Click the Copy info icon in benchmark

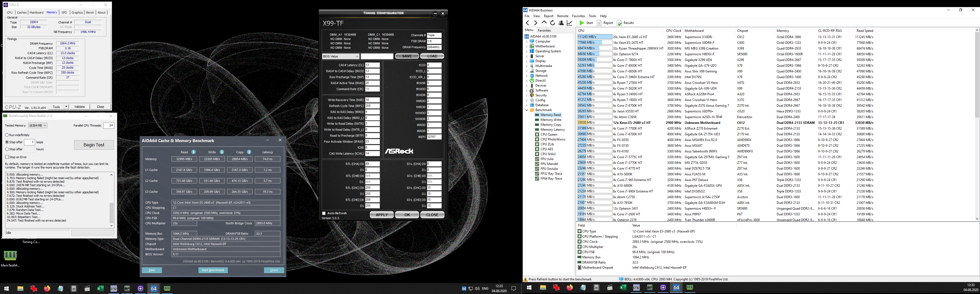(x=249, y=152)
